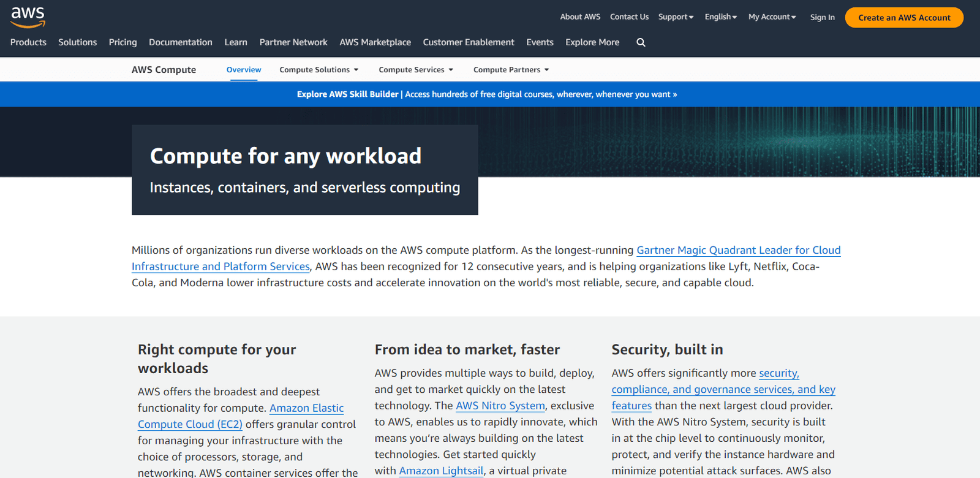Viewport: 980px width, 478px height.
Task: Click Contact Us link
Action: 629,17
